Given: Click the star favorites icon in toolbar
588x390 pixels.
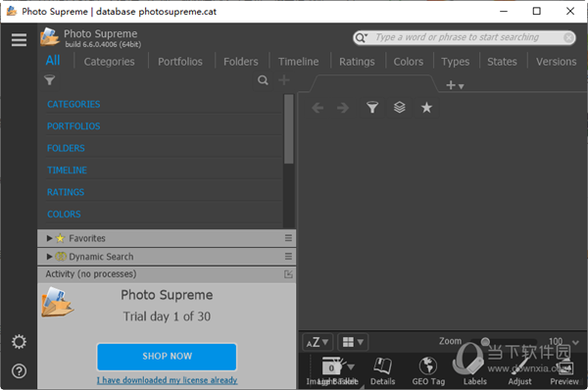Looking at the screenshot, I should point(426,108).
